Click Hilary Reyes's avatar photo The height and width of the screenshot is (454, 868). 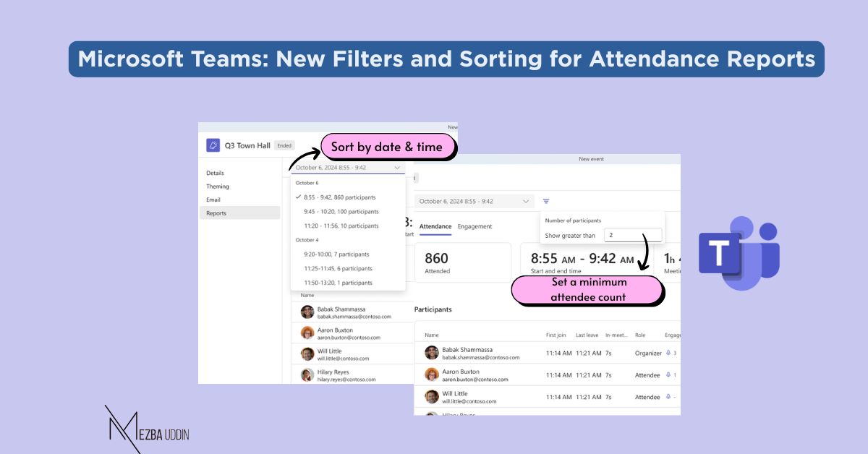point(307,375)
